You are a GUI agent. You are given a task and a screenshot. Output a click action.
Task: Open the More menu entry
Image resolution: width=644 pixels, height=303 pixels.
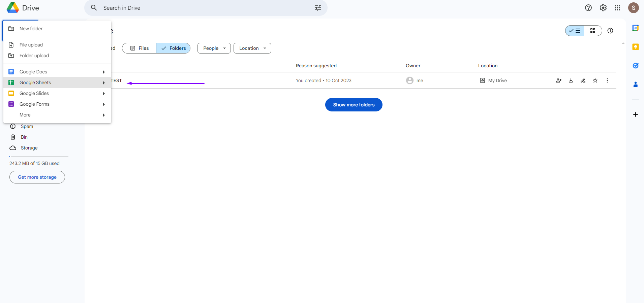[57, 115]
